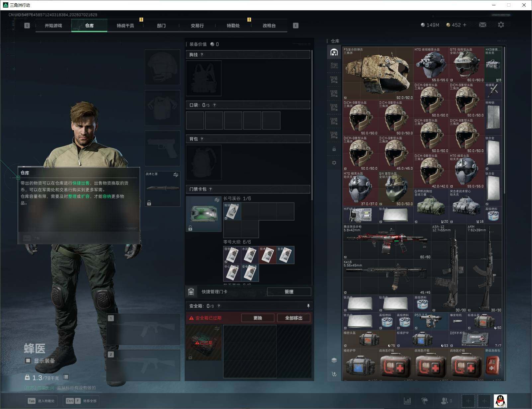The width and height of the screenshot is (532, 409).
Task: Select the K416 rifle in storage
Action: (387, 277)
